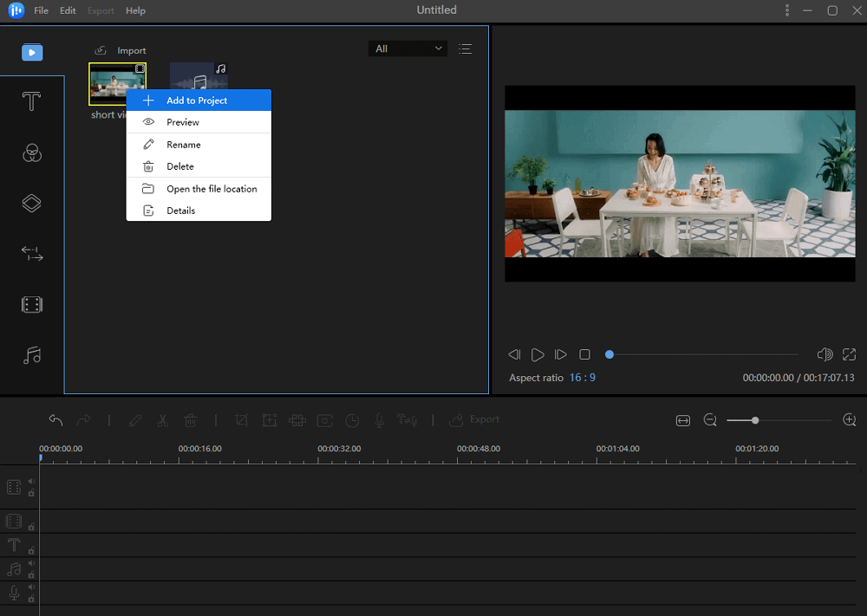867x616 pixels.
Task: Open the Transitions panel (two arrows icon)
Action: point(32,254)
